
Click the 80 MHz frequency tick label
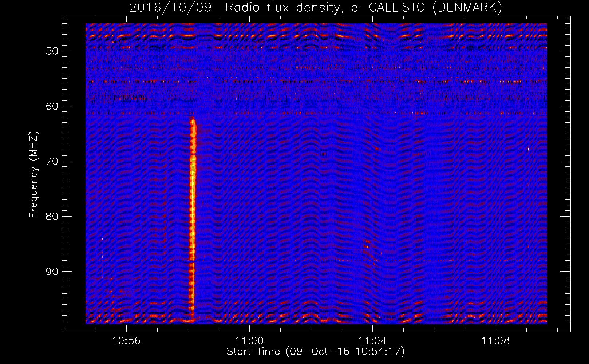(x=52, y=216)
